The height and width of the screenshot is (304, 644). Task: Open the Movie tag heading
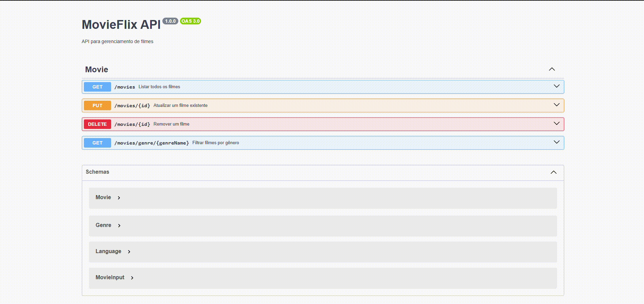click(x=97, y=70)
